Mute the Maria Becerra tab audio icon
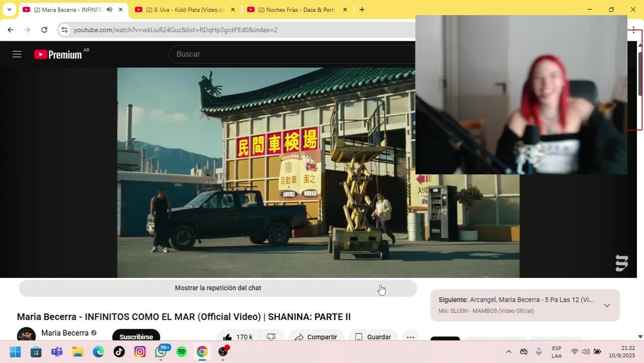The image size is (644, 363). (109, 10)
